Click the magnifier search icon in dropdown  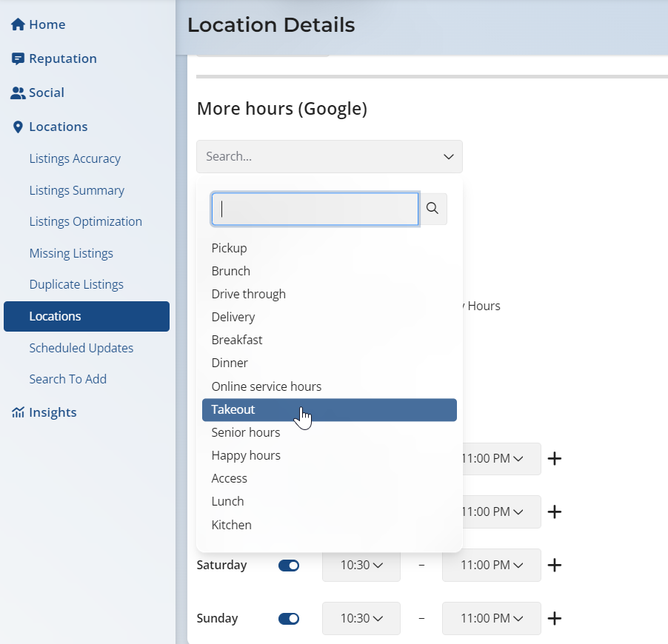pyautogui.click(x=432, y=209)
